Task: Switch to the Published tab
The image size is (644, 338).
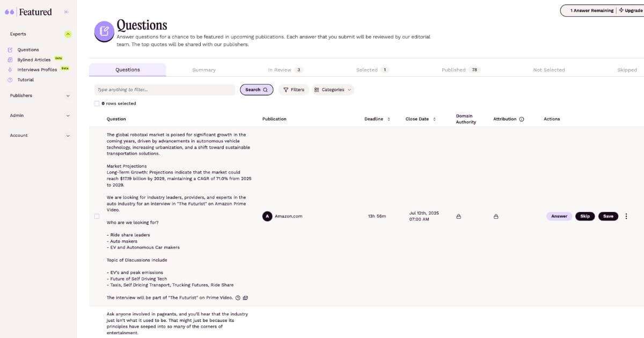Action: [453, 69]
